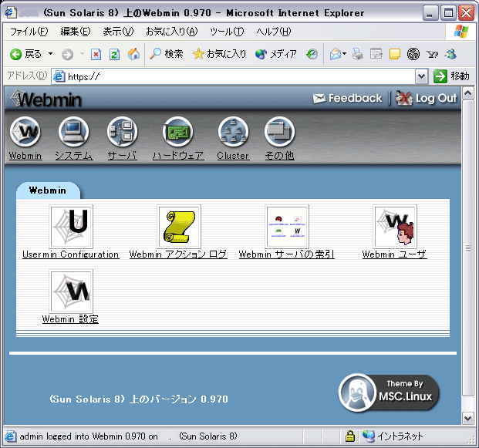
Task: Open the ハードウェア category icon
Action: pos(177,132)
